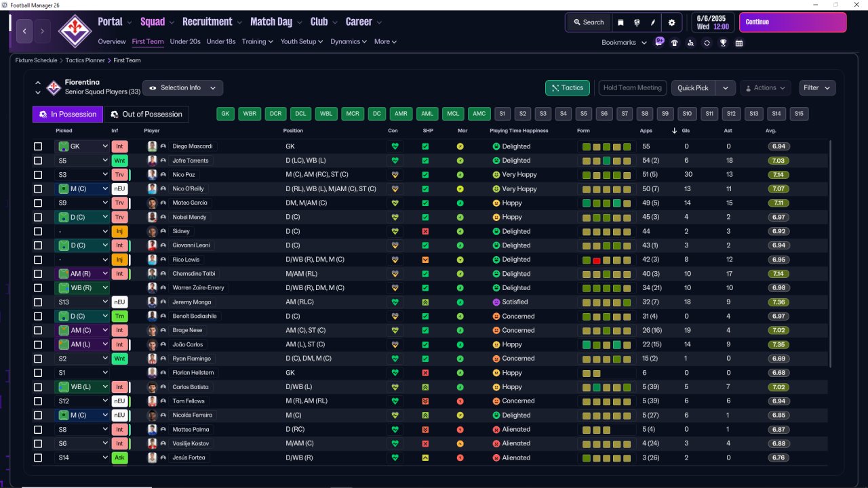The height and width of the screenshot is (488, 868).
Task: Open the calendar icon
Action: click(739, 43)
